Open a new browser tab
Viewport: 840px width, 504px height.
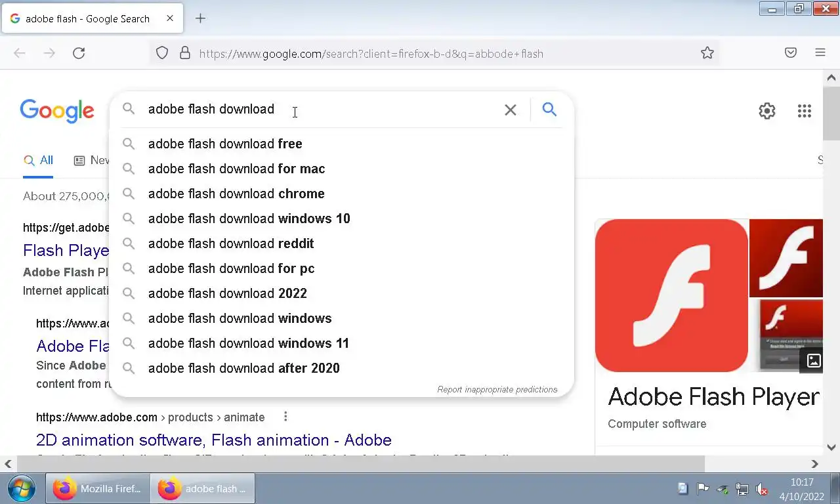[x=201, y=18]
